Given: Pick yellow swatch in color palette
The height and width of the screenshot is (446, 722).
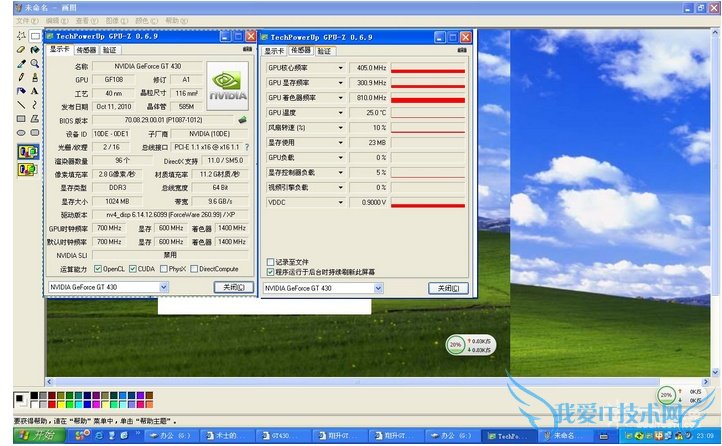Looking at the screenshot, I should (x=60, y=405).
